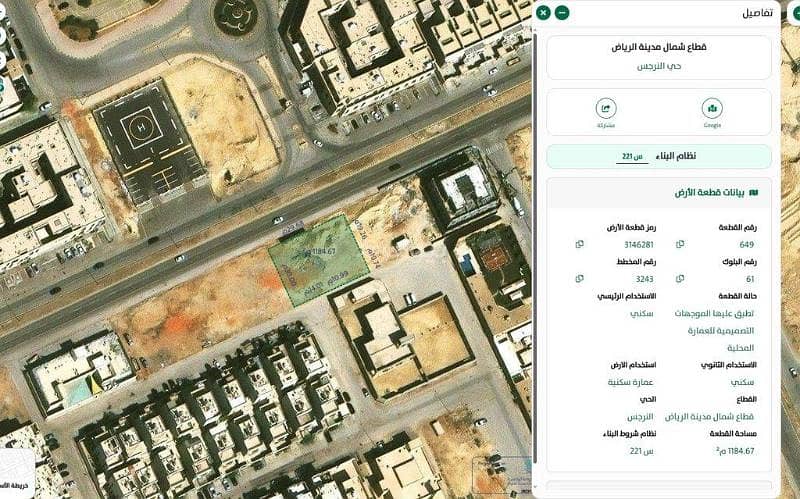The height and width of the screenshot is (499, 800).
Task: Select the highlighted green parcel on the map
Action: (x=318, y=260)
